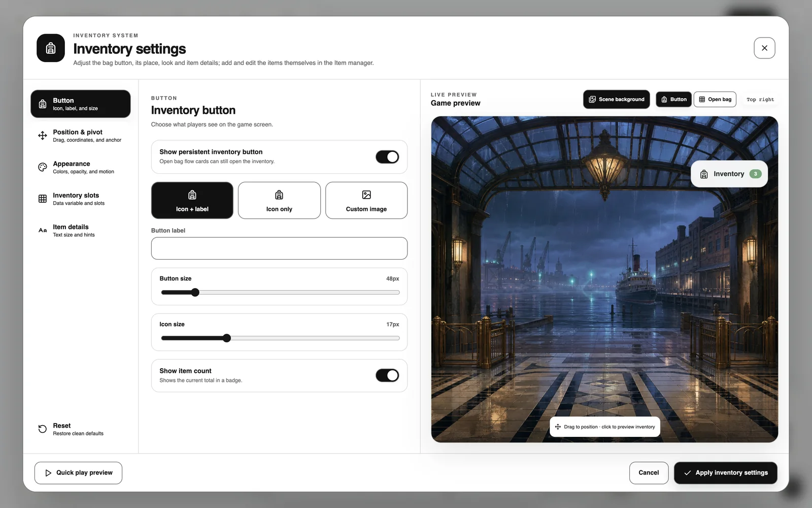Select the Custom image button style
The height and width of the screenshot is (508, 812).
[x=366, y=201]
